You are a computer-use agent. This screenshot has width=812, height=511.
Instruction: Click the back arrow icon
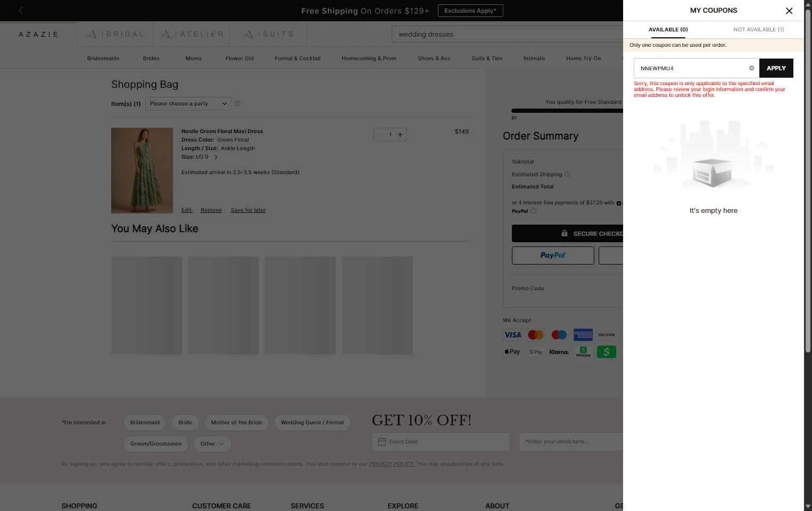[x=21, y=10]
